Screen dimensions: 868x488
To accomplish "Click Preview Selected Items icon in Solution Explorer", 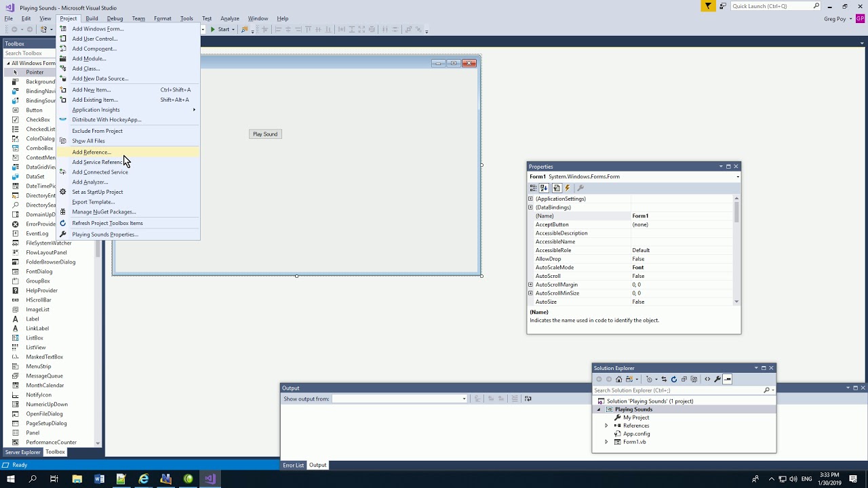I will pos(728,380).
